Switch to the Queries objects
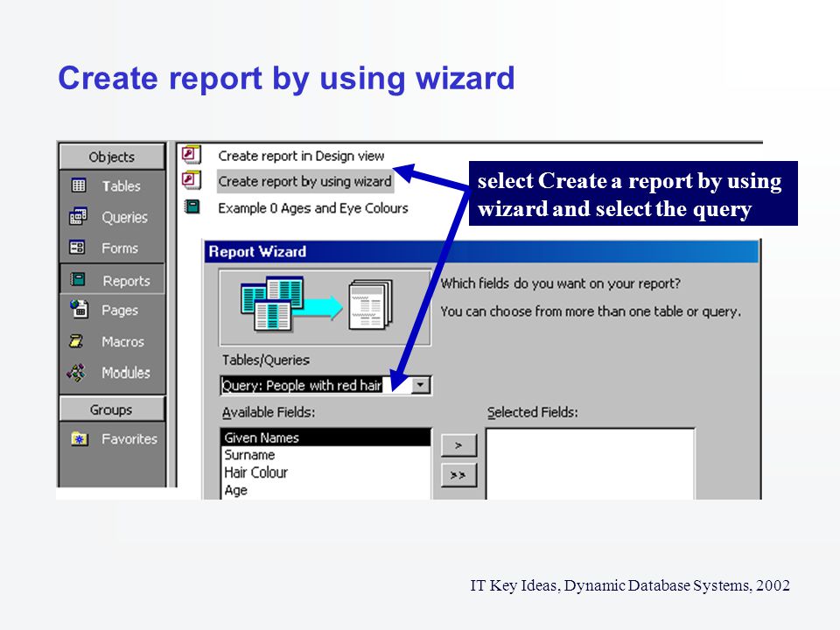840x630 pixels. [x=124, y=217]
